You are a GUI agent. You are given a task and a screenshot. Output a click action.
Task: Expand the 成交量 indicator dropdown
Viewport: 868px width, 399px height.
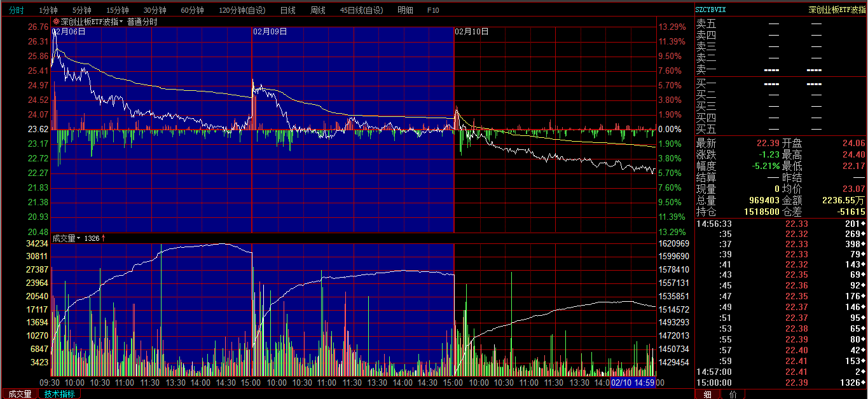pos(79,238)
